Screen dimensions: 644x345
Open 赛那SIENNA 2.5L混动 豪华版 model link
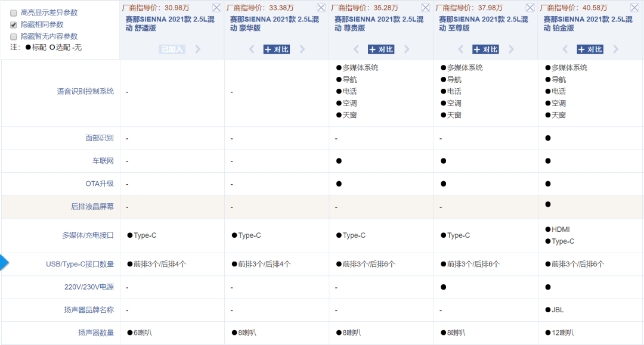tap(274, 23)
